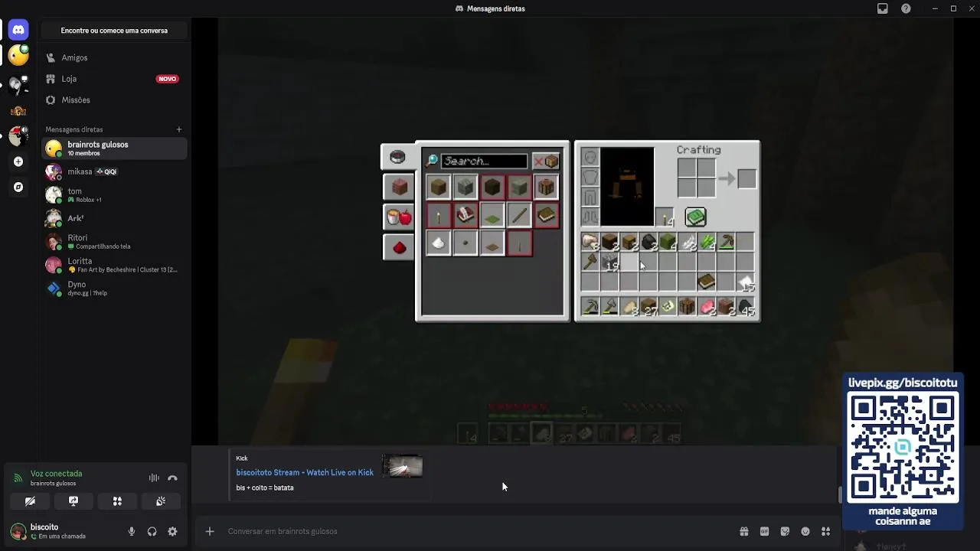Attach file plus button in chat

[x=209, y=531]
